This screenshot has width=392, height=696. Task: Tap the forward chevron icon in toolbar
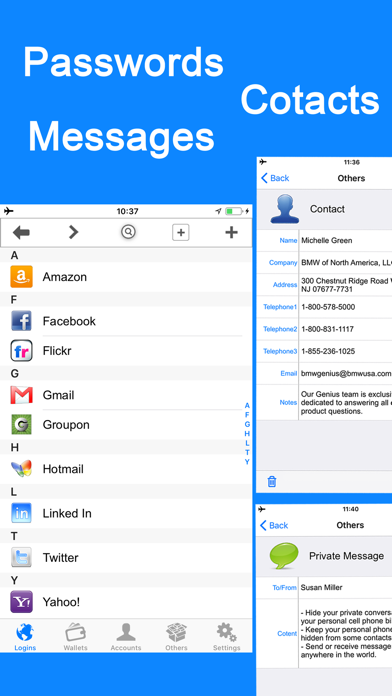tap(73, 232)
